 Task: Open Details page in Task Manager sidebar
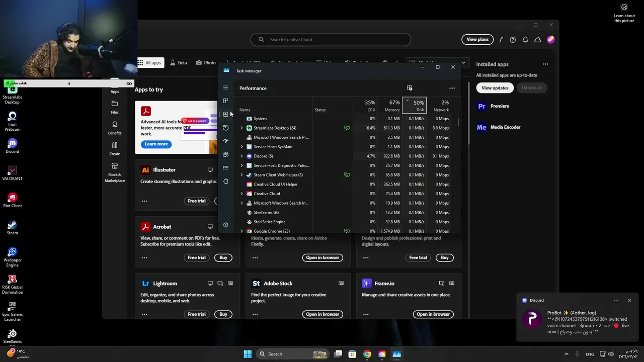(225, 168)
